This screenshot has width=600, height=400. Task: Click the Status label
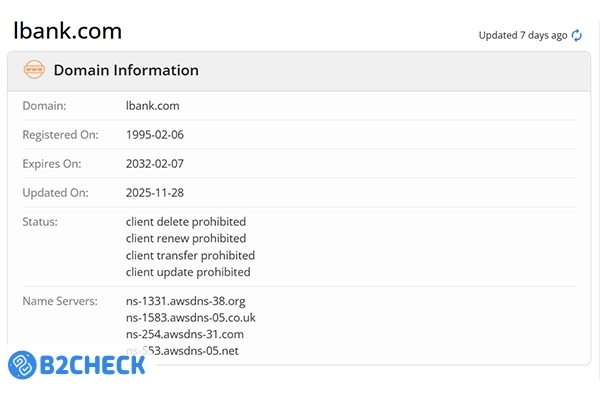tap(40, 221)
